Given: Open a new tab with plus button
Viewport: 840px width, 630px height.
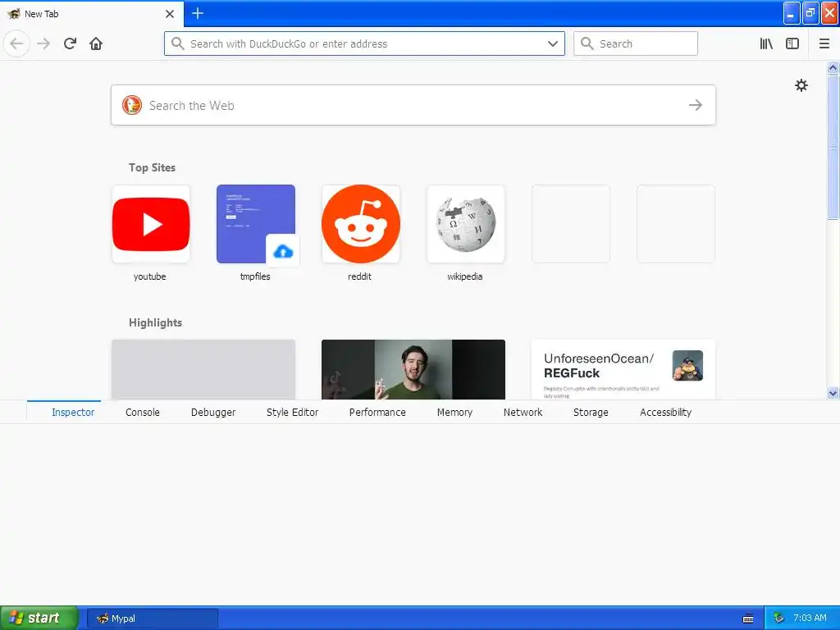Looking at the screenshot, I should [x=198, y=13].
